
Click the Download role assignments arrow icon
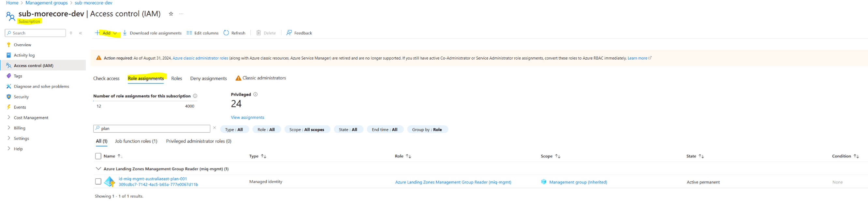click(x=125, y=33)
